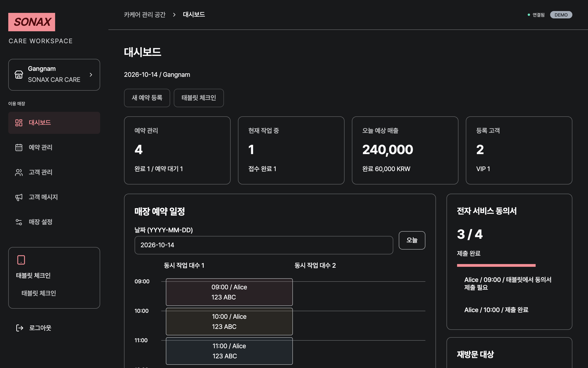Open 고객 관리 in the sidebar menu

(x=54, y=172)
